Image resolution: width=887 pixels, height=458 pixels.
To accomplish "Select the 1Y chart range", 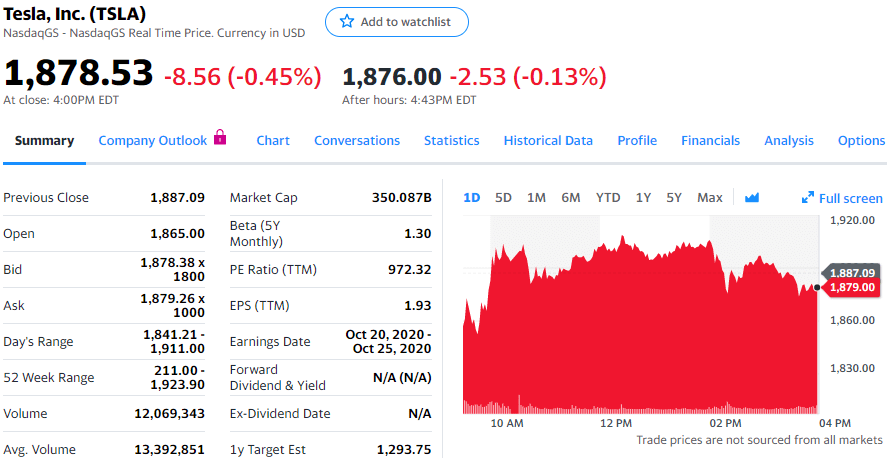I will click(x=643, y=198).
